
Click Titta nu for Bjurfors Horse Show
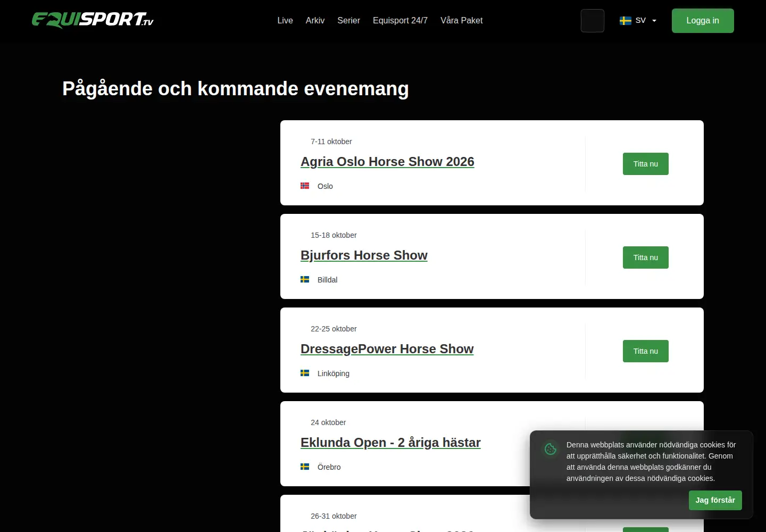pos(645,257)
